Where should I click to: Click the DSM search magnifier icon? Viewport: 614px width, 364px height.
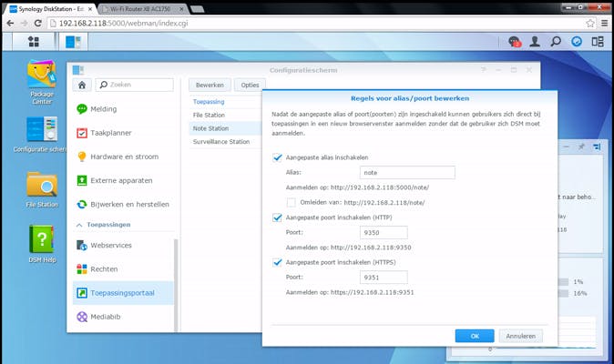[x=556, y=42]
